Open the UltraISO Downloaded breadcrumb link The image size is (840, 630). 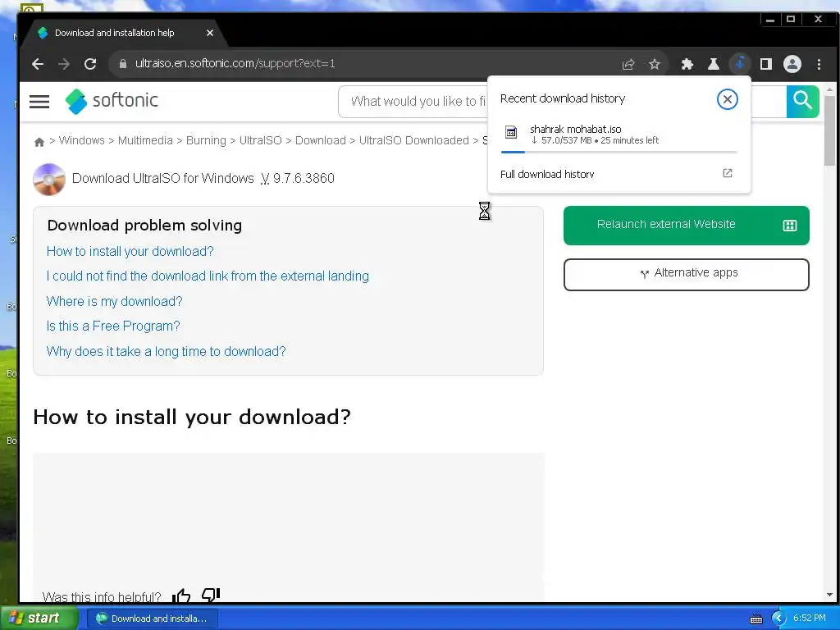[413, 140]
